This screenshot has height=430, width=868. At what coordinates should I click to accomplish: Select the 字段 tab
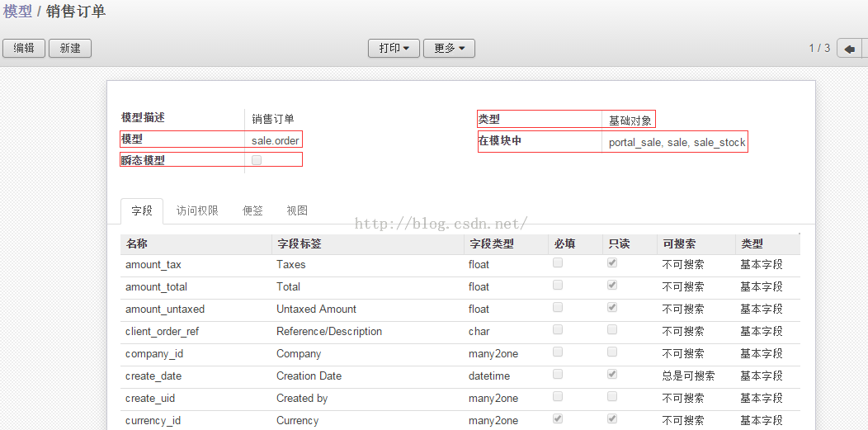click(x=142, y=210)
